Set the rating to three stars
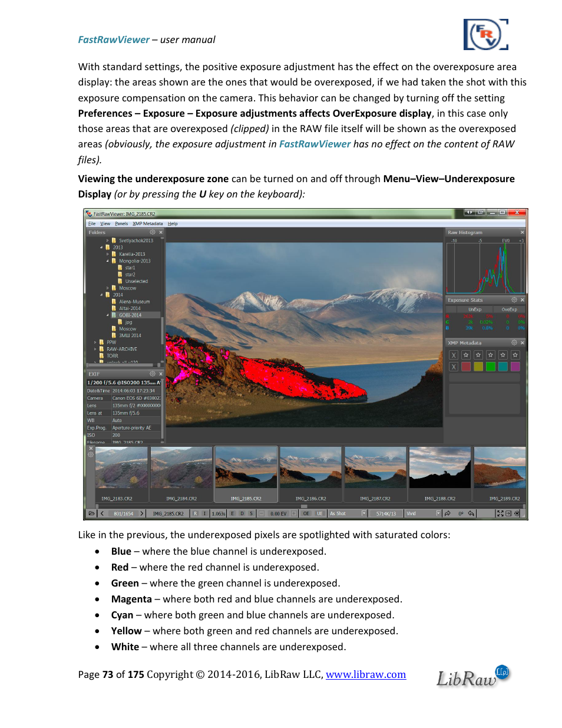Screen dimensions: 562x728 pyautogui.click(x=491, y=355)
